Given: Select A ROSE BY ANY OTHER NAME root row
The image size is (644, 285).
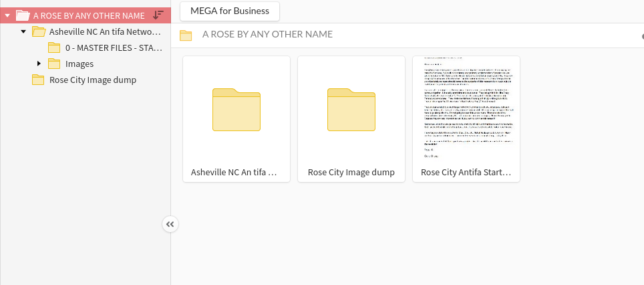Looking at the screenshot, I should pyautogui.click(x=86, y=15).
